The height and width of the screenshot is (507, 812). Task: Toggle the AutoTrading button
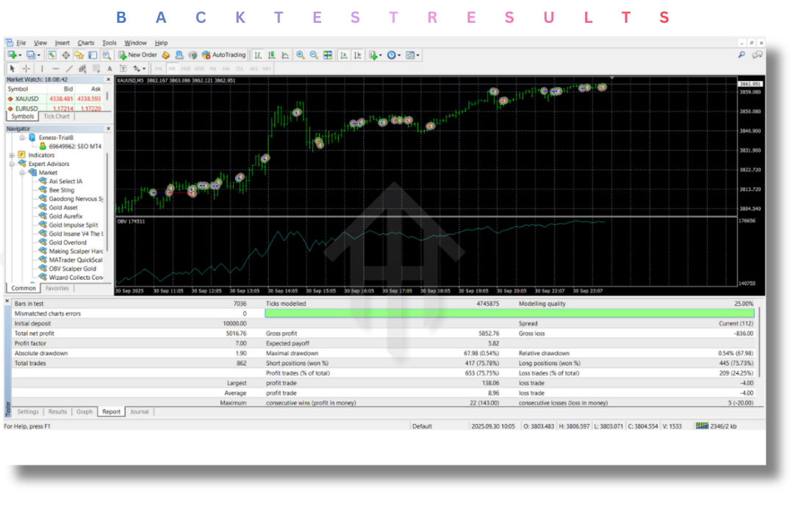pos(224,55)
